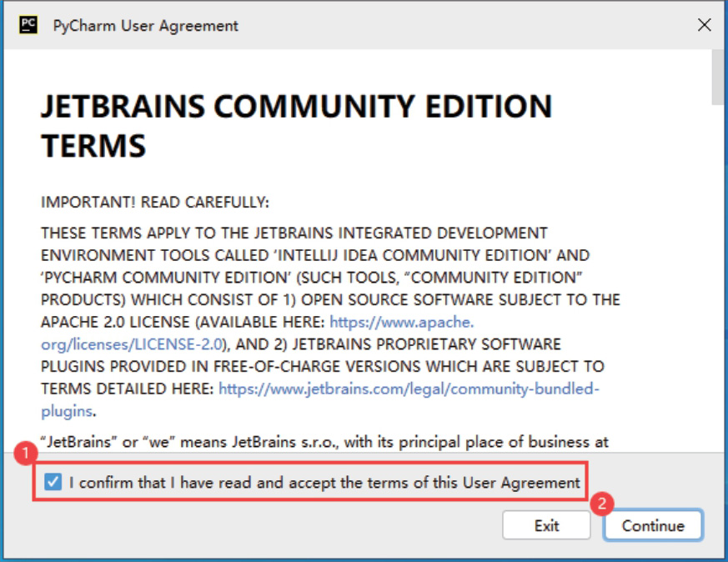Viewport: 728px width, 562px height.
Task: Click the 'IMPORTANT! READ CAREFULLY:' line
Action: tap(155, 203)
